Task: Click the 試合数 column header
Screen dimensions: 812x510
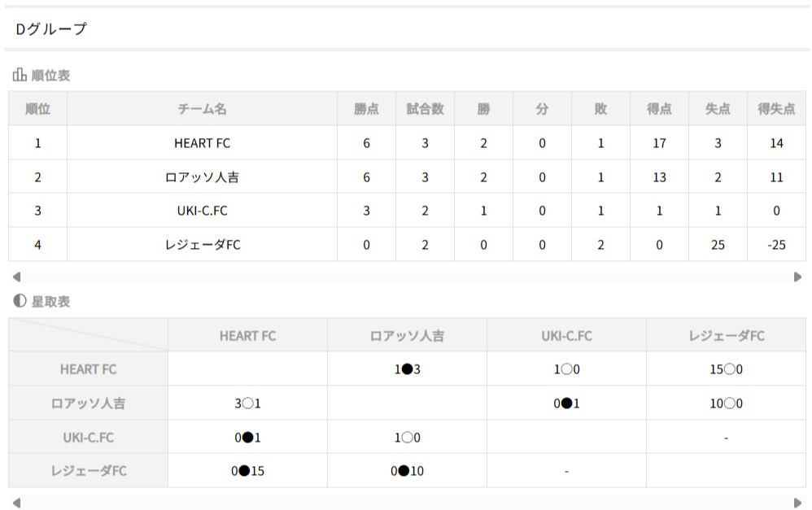Action: (x=425, y=109)
